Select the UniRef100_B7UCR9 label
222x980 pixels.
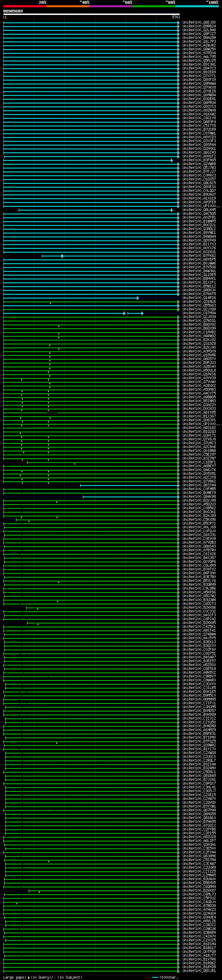click(x=199, y=129)
